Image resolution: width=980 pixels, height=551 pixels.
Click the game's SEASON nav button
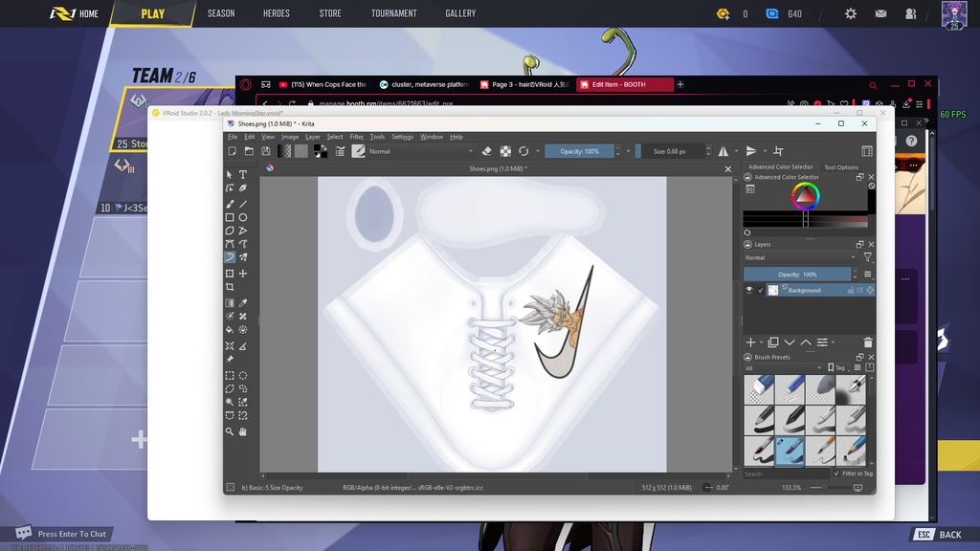221,13
